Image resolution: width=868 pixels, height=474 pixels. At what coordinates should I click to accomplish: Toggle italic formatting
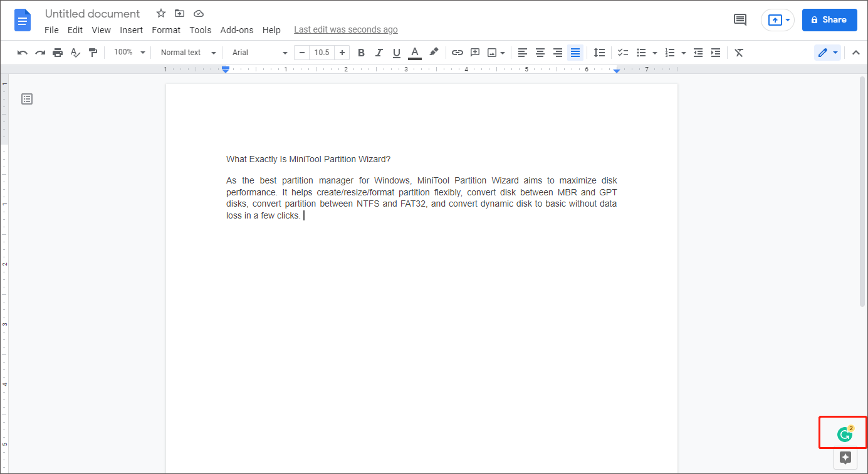click(379, 53)
